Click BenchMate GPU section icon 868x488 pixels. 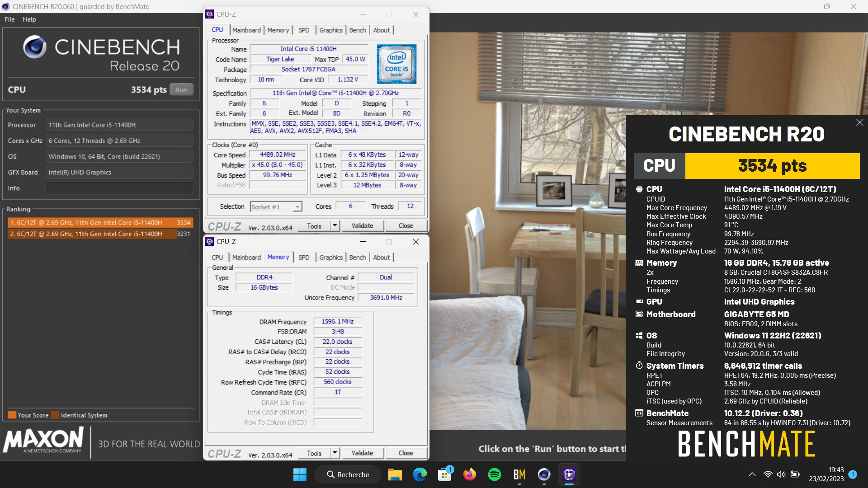coord(639,301)
